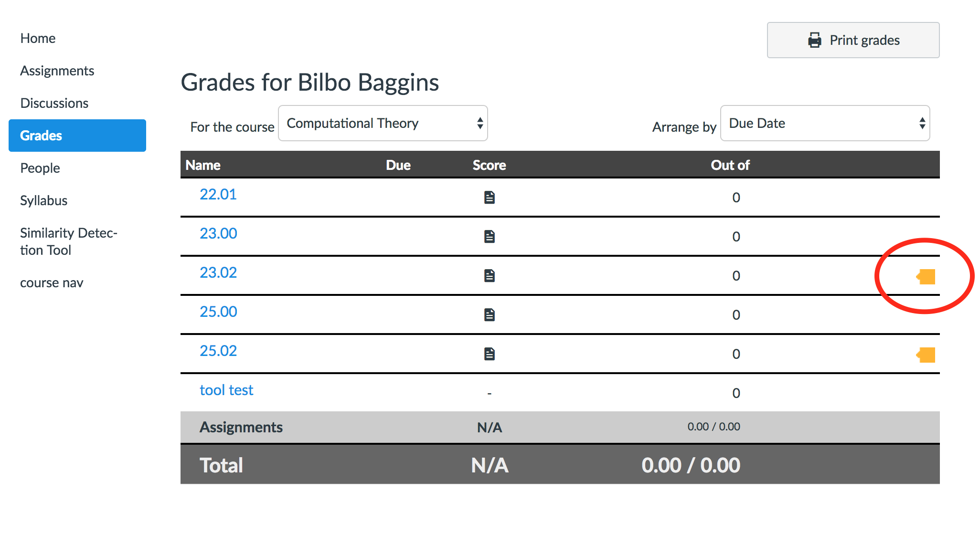Open the People page
The height and width of the screenshot is (544, 980).
[40, 168]
